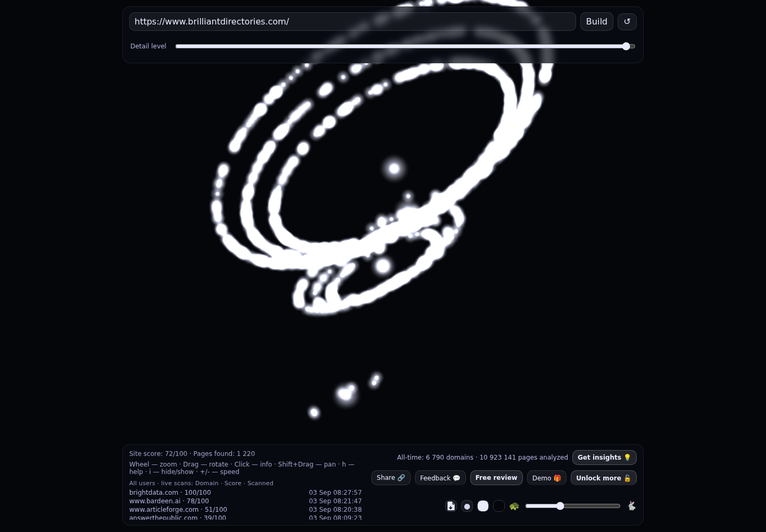Click the speed slider track
766x532 pixels.
(573, 506)
